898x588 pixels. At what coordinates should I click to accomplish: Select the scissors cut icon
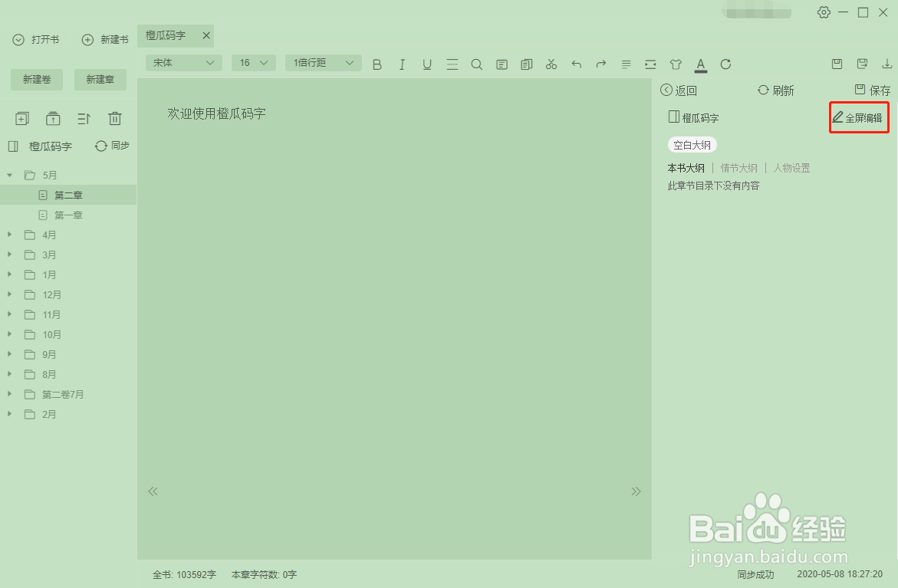(551, 64)
